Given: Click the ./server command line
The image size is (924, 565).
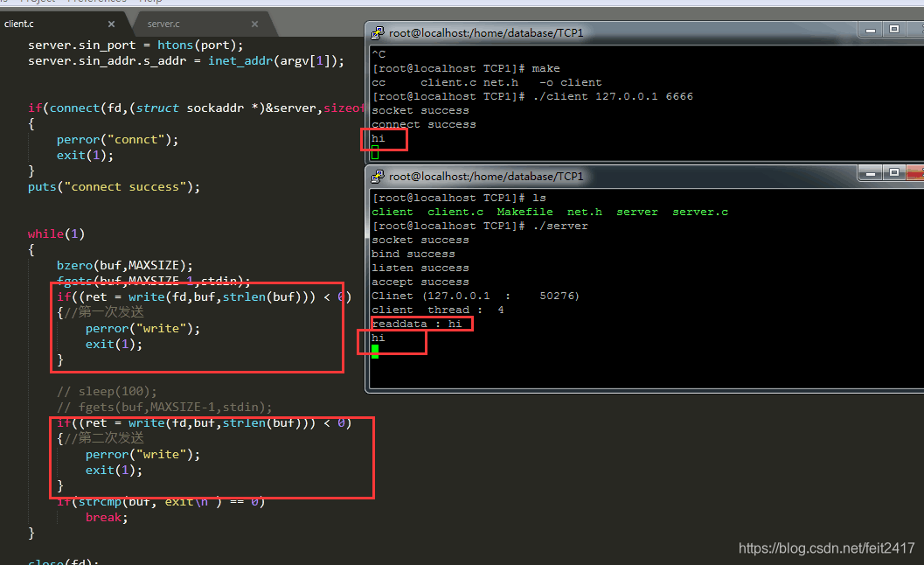Looking at the screenshot, I should (480, 227).
